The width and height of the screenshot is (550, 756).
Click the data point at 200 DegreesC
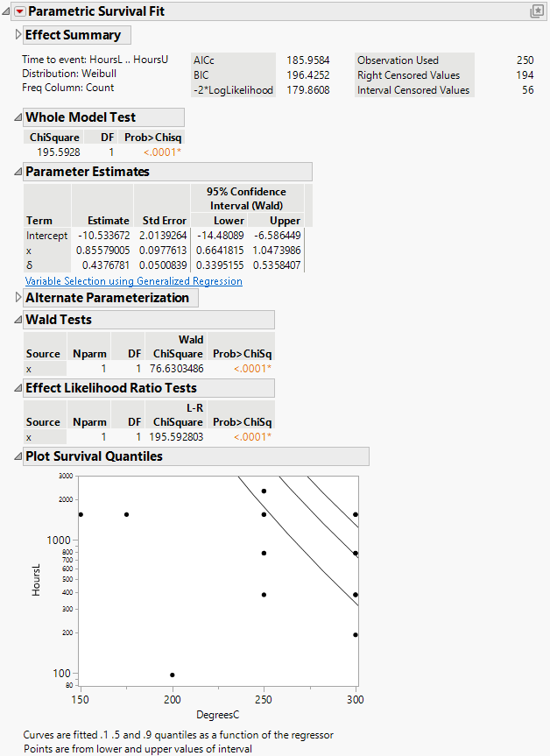pos(173,675)
